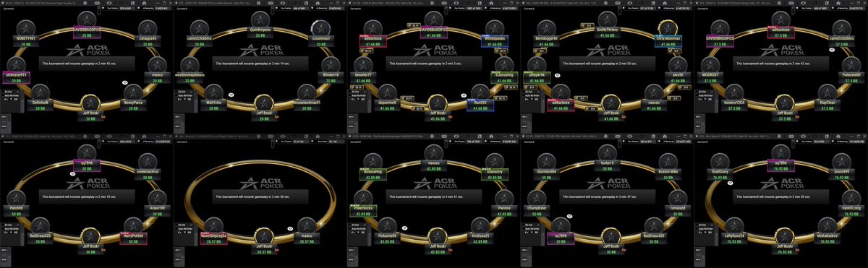
Task: Click Weaselandmax01's star avatar
Action: tap(307, 92)
